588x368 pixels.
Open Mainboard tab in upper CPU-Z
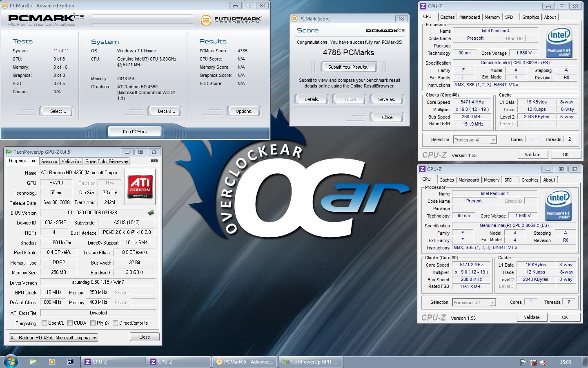[470, 17]
